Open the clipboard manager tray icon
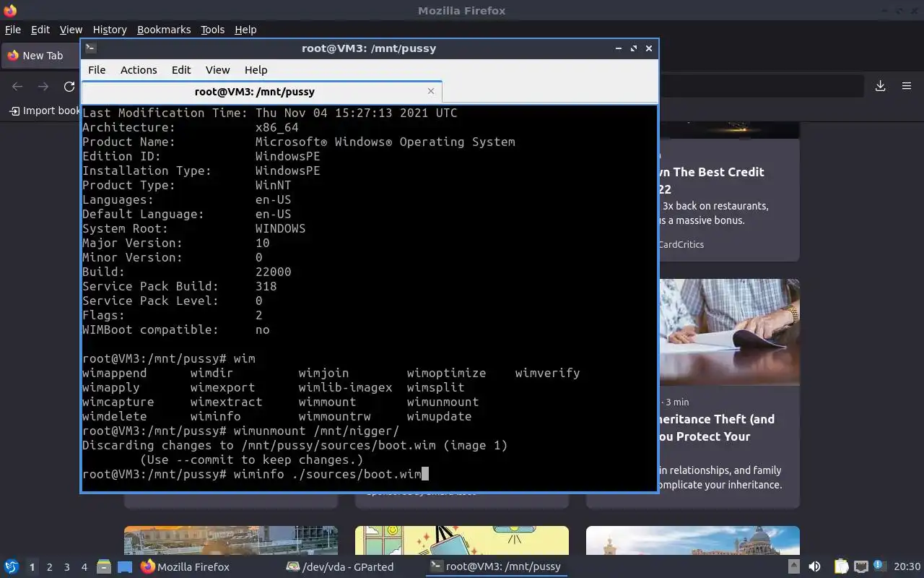This screenshot has height=578, width=924. [842, 566]
